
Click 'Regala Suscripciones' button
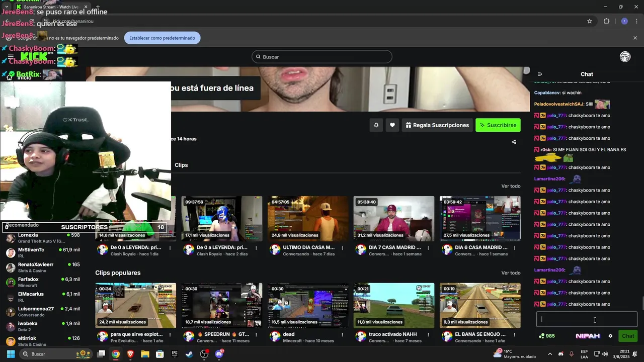[x=437, y=125]
